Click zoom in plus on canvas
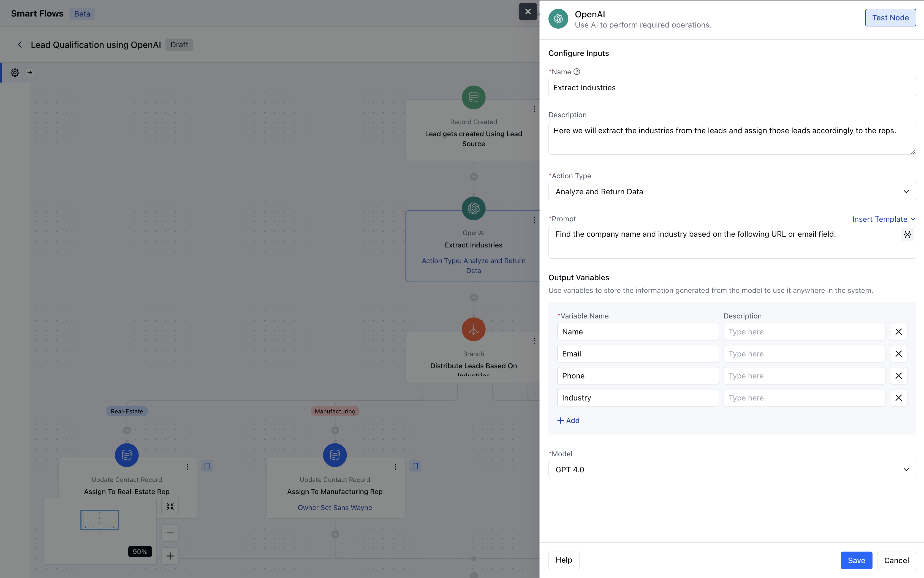The height and width of the screenshot is (578, 924). (170, 556)
